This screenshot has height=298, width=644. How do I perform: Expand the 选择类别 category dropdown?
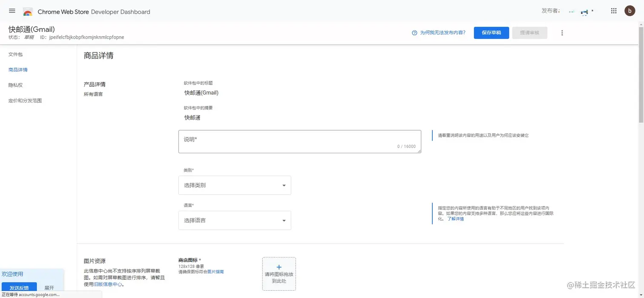[x=235, y=185]
